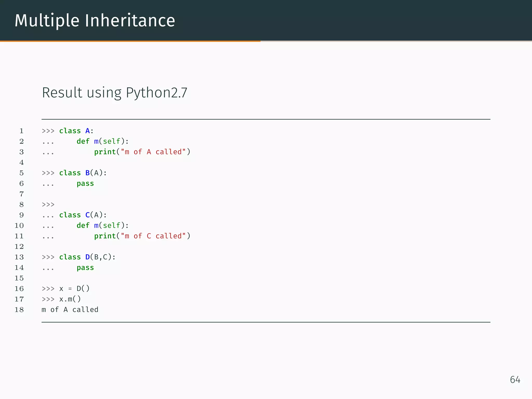The width and height of the screenshot is (532, 399).
Task: Click the 'x = D()' statement
Action: tap(74, 289)
